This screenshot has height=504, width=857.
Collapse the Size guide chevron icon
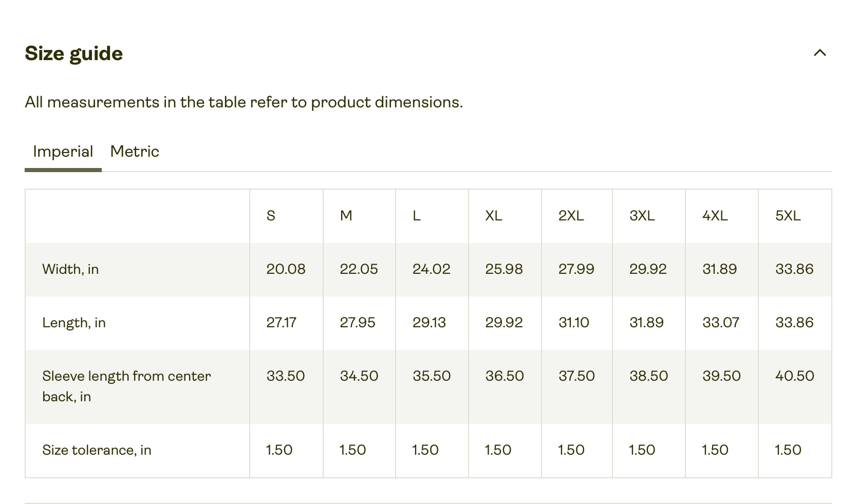tap(820, 53)
